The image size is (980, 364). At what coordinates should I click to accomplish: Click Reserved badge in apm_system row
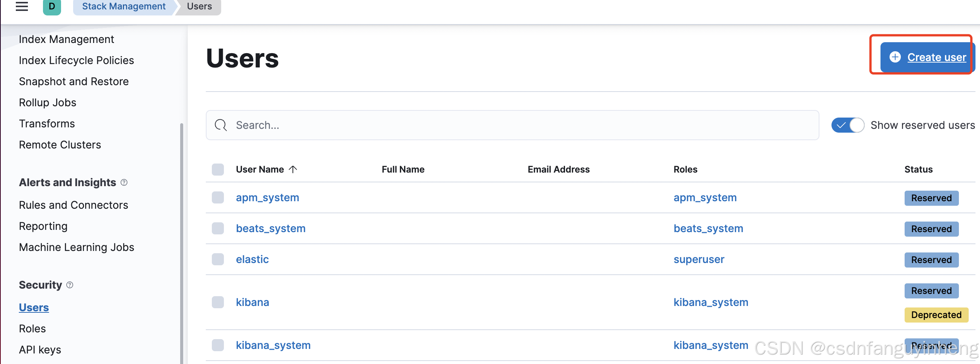click(931, 198)
